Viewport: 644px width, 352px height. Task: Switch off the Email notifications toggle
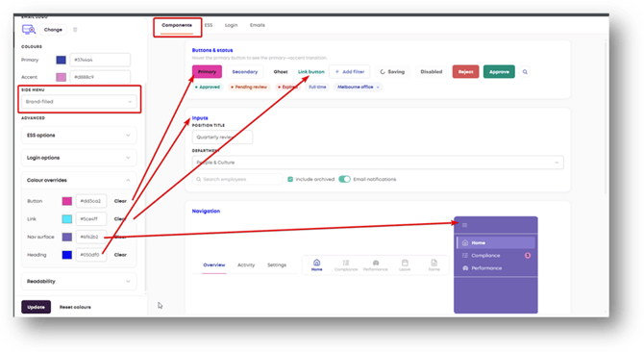pos(345,179)
